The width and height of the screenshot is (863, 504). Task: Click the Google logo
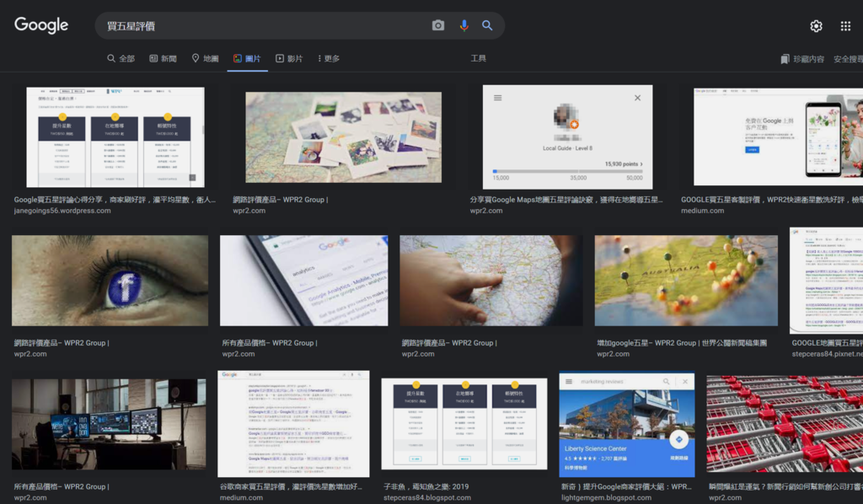(x=41, y=24)
